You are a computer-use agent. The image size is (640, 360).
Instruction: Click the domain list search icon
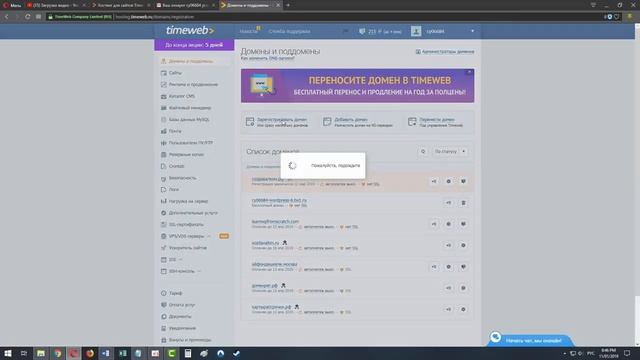(423, 151)
